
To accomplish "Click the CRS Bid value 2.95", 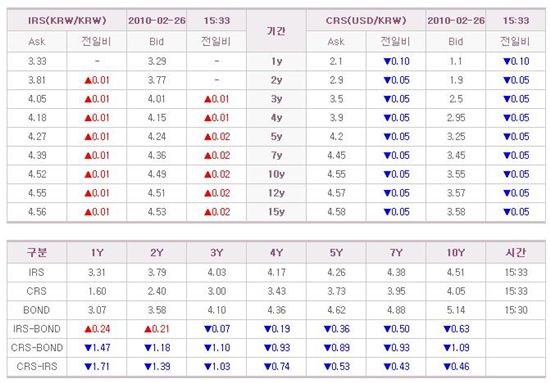I will (x=456, y=118).
